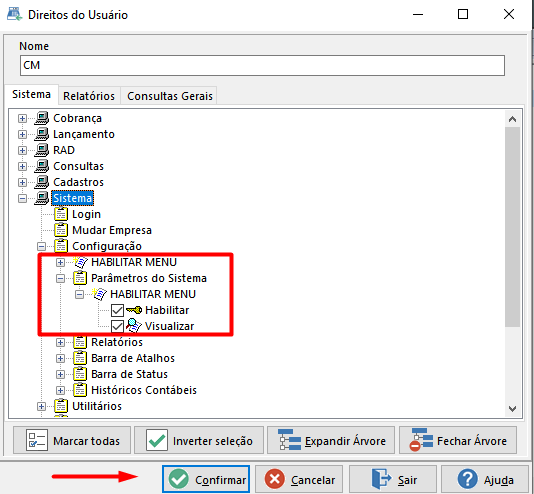Open the Ajuda help button

(485, 479)
